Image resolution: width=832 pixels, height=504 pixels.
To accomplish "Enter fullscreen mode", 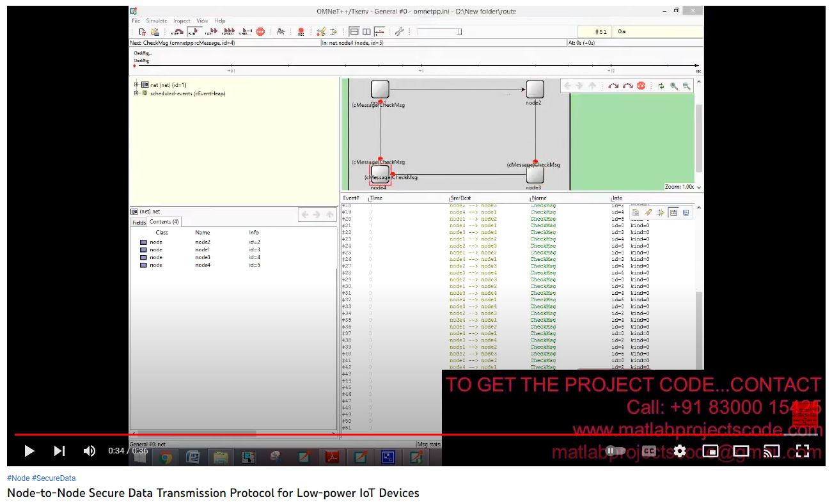I will (x=803, y=451).
